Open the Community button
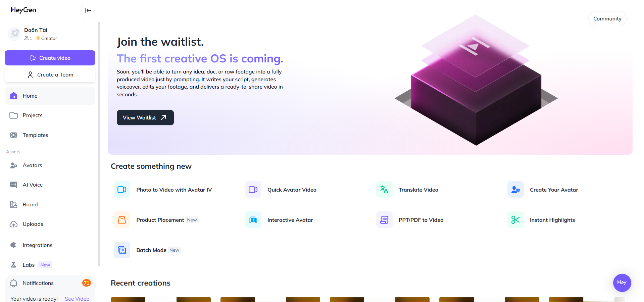The width and height of the screenshot is (644, 302). click(607, 19)
